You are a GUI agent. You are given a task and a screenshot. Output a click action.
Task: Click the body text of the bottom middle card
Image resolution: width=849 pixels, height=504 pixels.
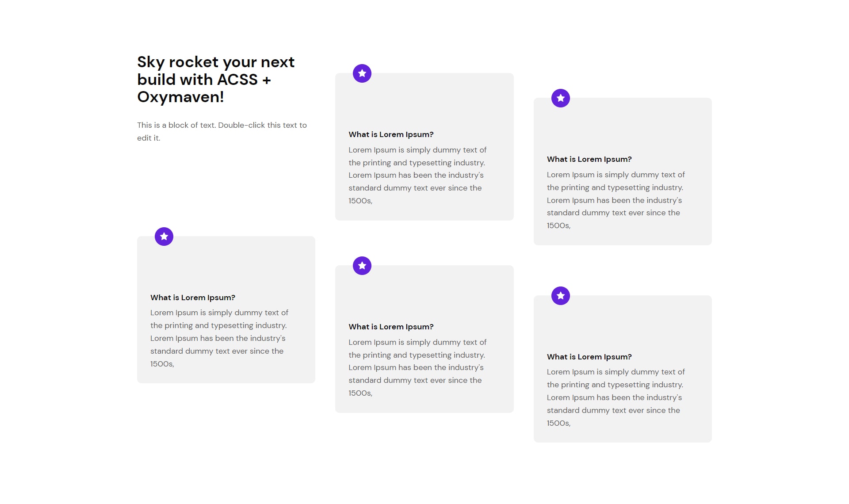point(417,367)
